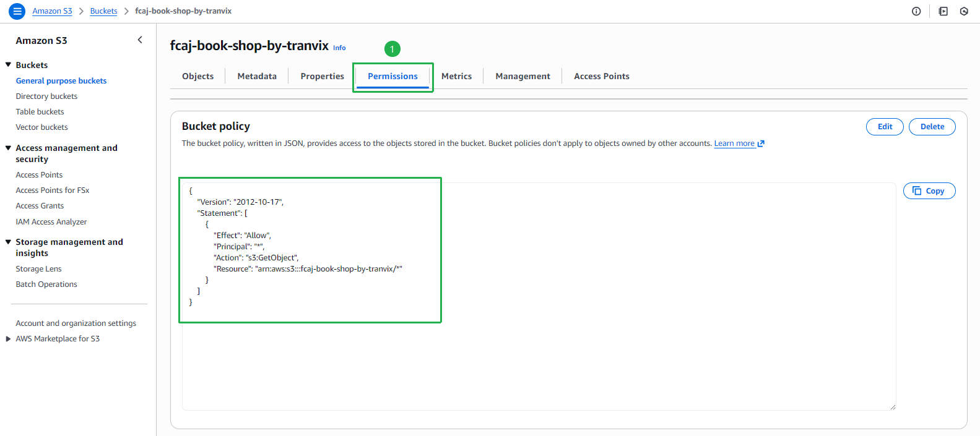Click the "Action": "s3:GetObject" policy line
The height and width of the screenshot is (436, 980).
[x=256, y=258]
